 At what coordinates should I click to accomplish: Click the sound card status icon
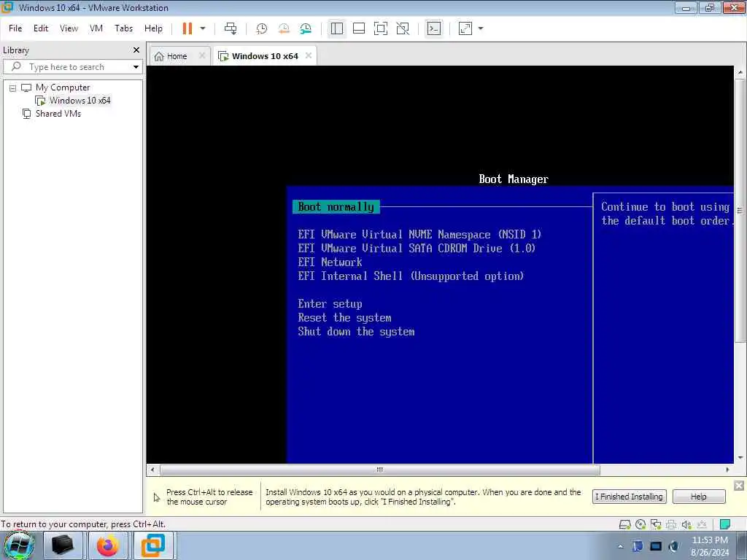pos(686,525)
